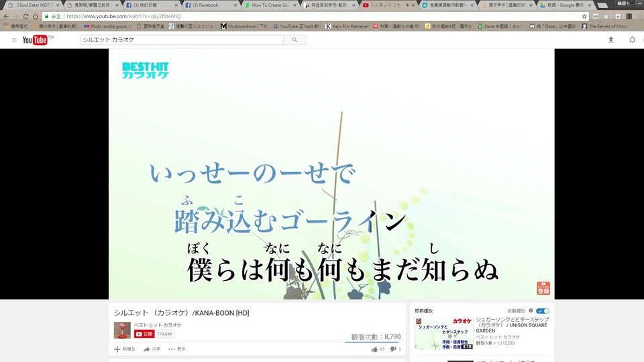Screen dimensions: 644x362
Task: Open The Eeriest of Minio bookmark
Action: tap(604, 26)
